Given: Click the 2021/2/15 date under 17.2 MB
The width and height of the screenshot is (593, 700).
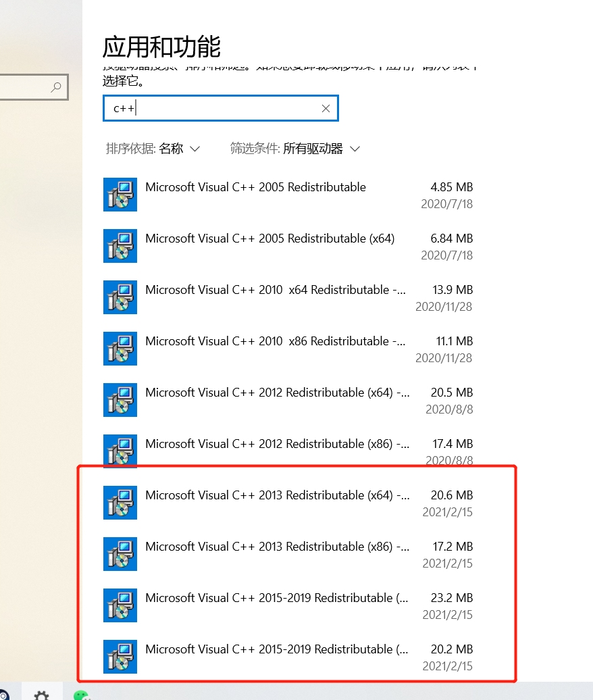Looking at the screenshot, I should [x=448, y=564].
